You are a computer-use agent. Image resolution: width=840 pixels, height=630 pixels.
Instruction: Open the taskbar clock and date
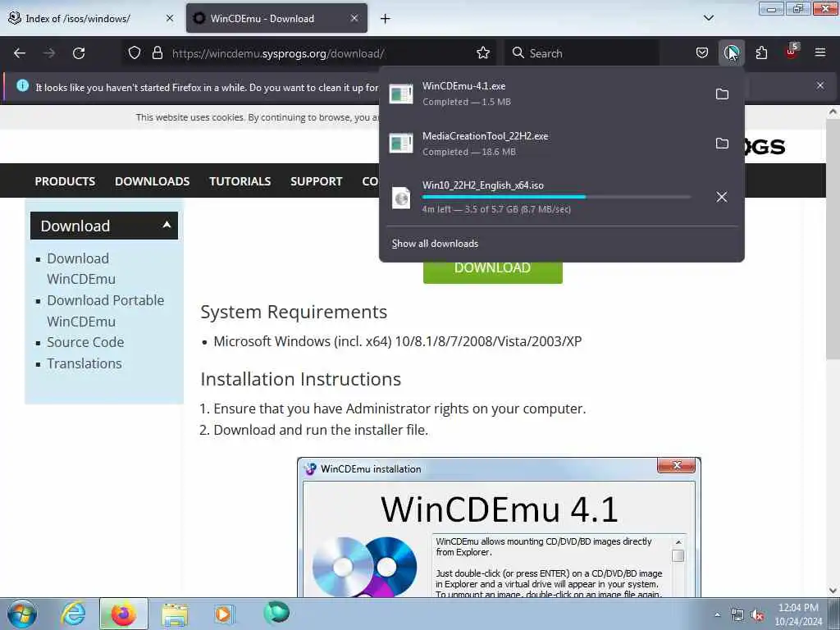(798, 614)
